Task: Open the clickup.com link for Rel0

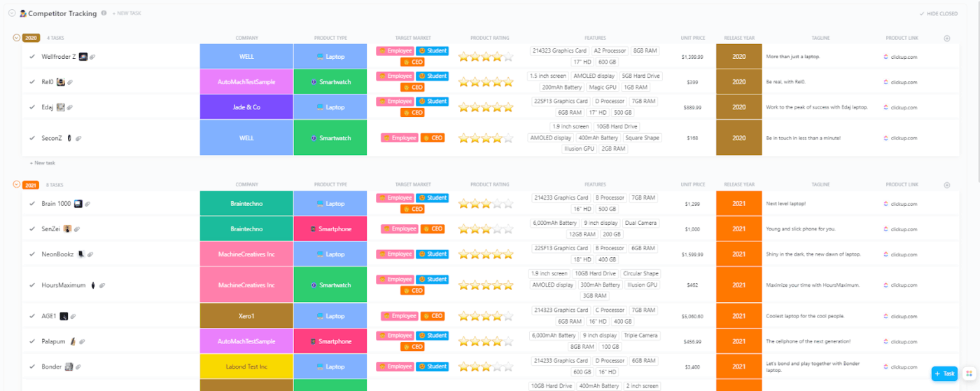Action: coord(903,82)
